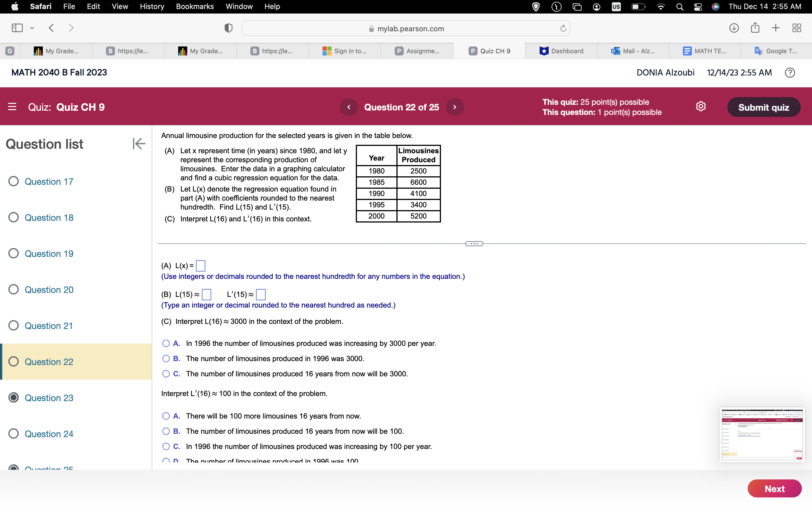Open the sidebar dropdown chevron
The width and height of the screenshot is (812, 507).
click(x=32, y=28)
